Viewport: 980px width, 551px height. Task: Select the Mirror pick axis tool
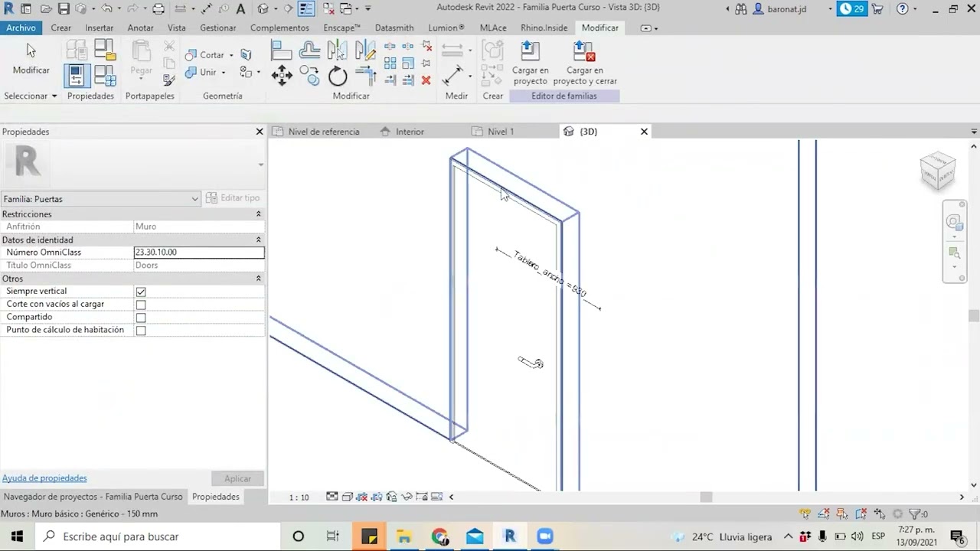pyautogui.click(x=337, y=51)
